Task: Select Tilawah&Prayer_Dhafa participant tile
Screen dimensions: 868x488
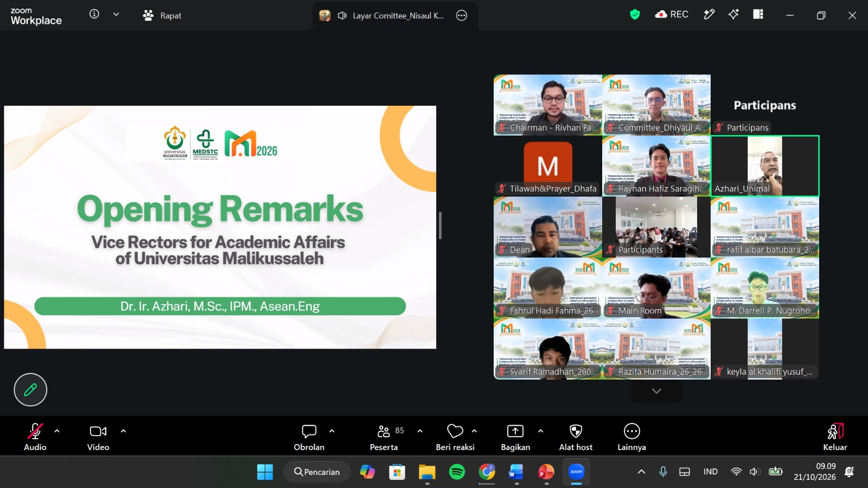Action: (548, 166)
